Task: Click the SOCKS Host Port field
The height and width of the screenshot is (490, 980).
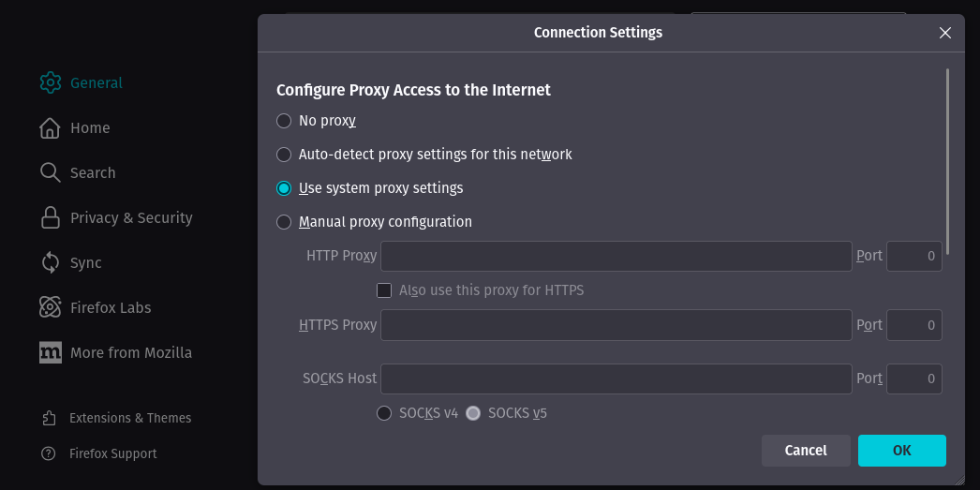Action: [x=913, y=379]
